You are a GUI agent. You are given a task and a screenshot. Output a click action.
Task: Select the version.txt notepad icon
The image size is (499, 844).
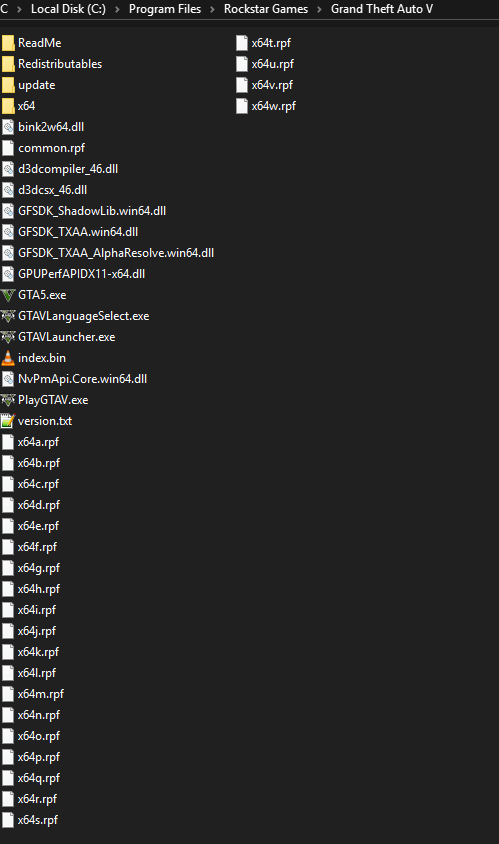[8, 421]
